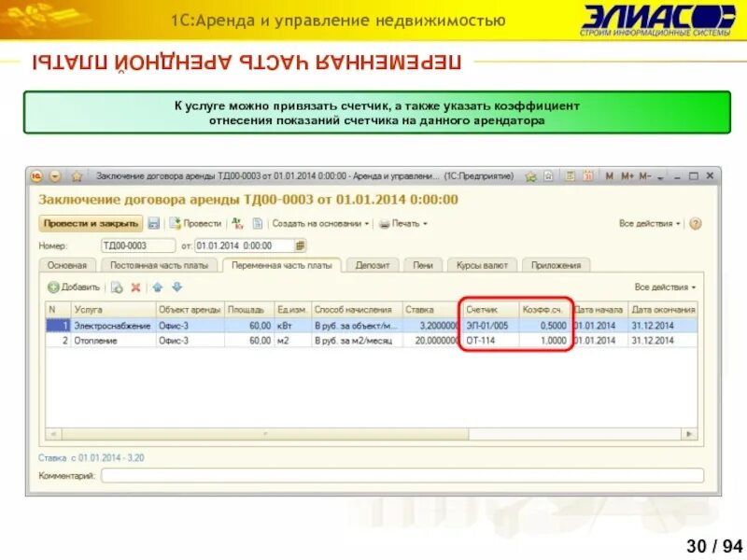Click the scrollbar right arrow of the table
Screen dimensions: 747x560
click(689, 434)
